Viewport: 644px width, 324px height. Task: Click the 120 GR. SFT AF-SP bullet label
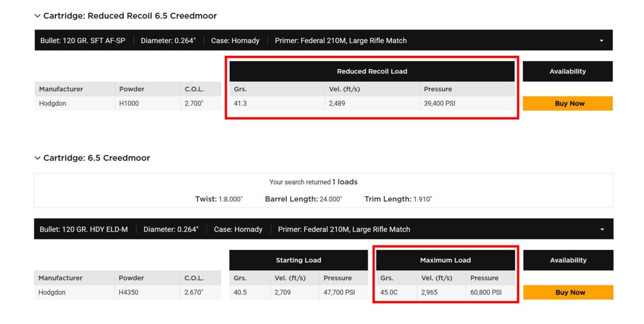pyautogui.click(x=83, y=41)
